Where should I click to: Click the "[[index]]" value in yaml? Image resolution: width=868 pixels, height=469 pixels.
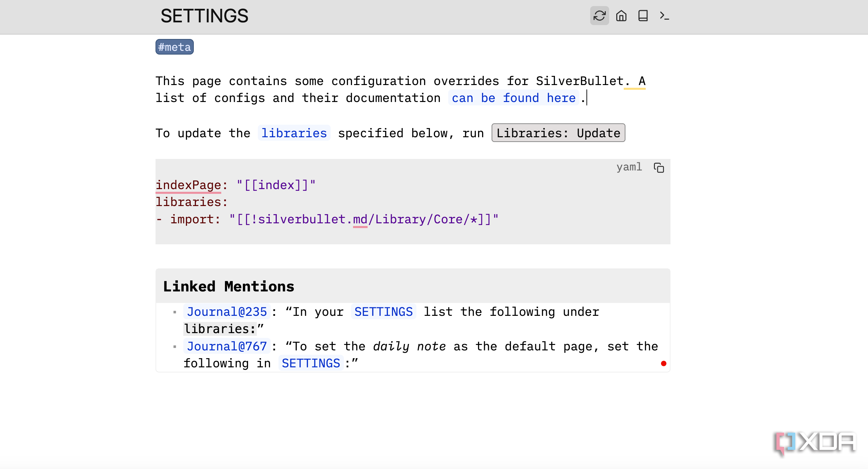(276, 185)
